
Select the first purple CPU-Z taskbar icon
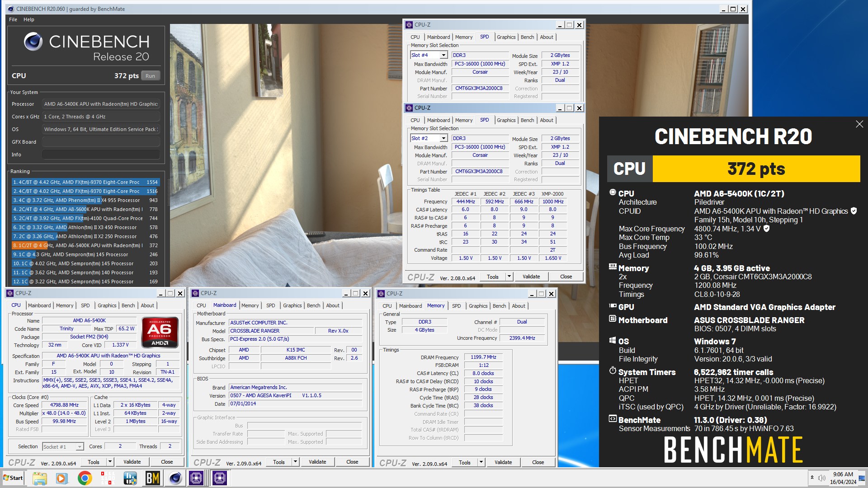[197, 478]
